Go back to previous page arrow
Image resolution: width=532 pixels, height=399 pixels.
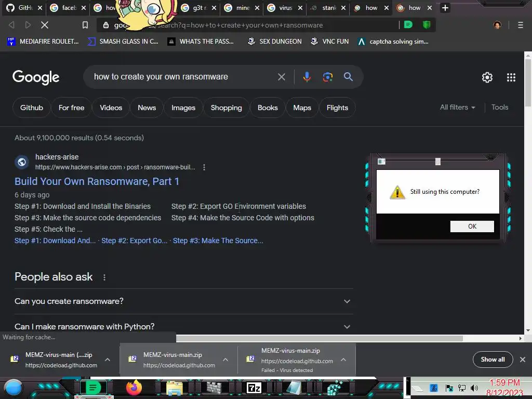tap(11, 25)
